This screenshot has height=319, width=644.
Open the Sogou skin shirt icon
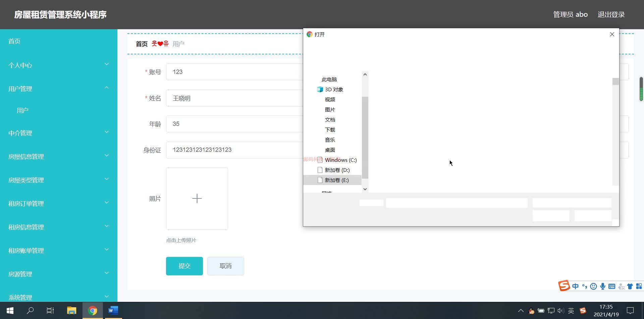coord(630,286)
